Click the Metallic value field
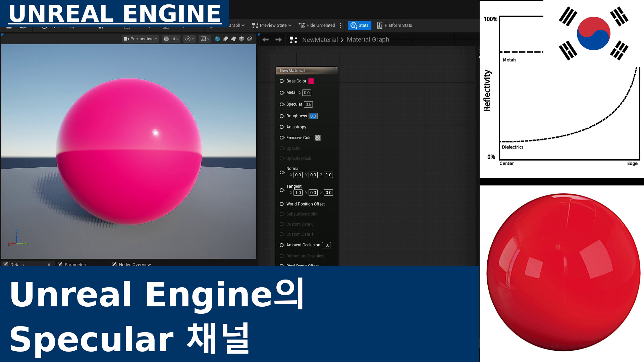Viewport: 644px width, 362px height. [x=307, y=93]
